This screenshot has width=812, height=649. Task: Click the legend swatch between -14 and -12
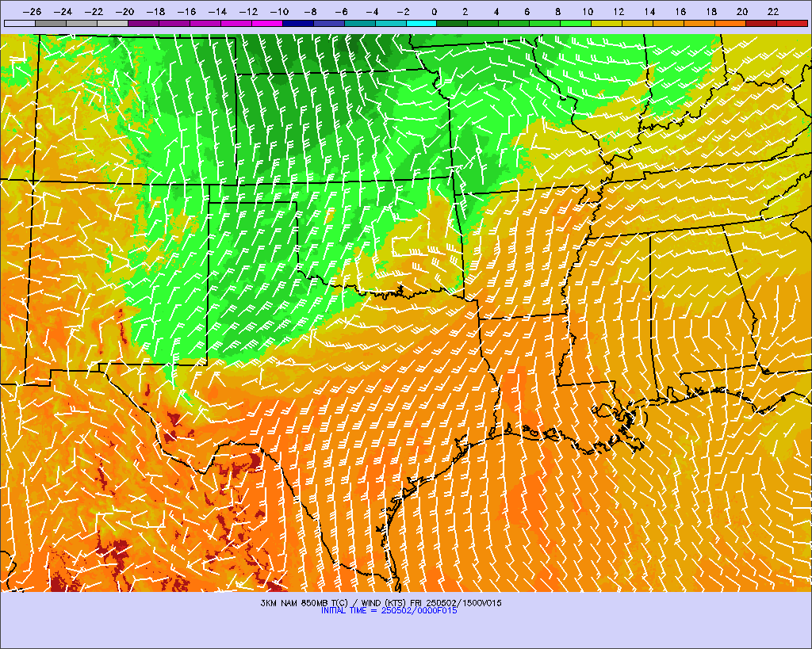236,23
